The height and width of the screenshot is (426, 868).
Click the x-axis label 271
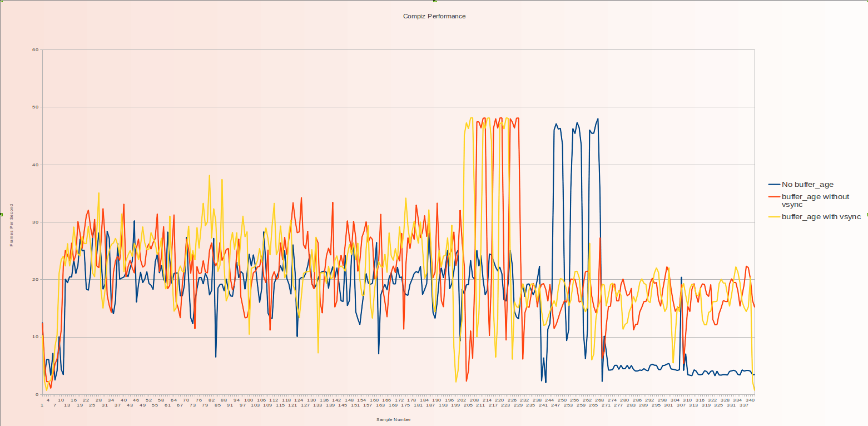[x=606, y=405]
